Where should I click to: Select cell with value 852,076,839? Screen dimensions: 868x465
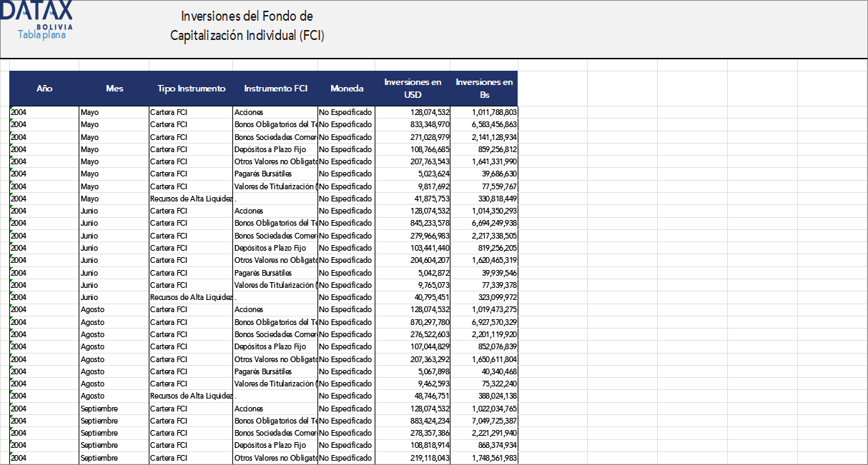pos(485,346)
